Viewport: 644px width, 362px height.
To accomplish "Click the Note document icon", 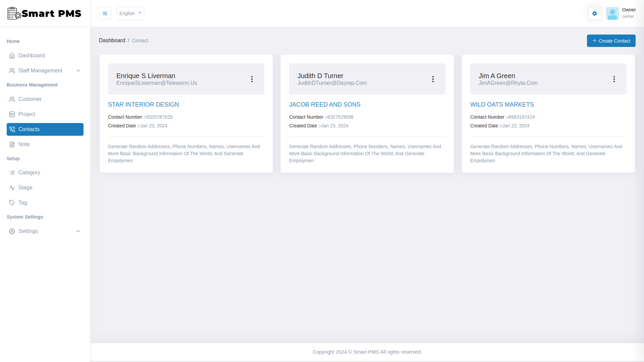I will tap(12, 144).
